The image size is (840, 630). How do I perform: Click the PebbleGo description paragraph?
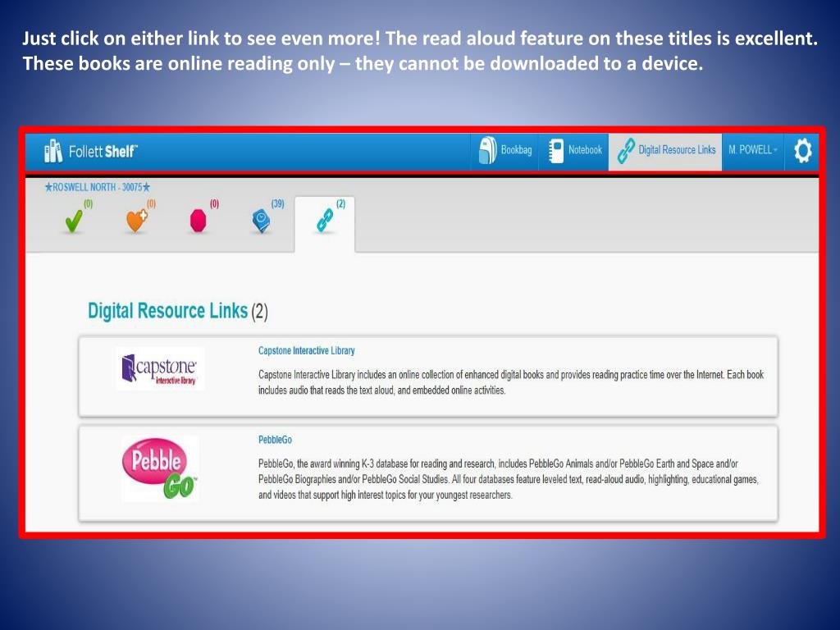click(x=509, y=479)
